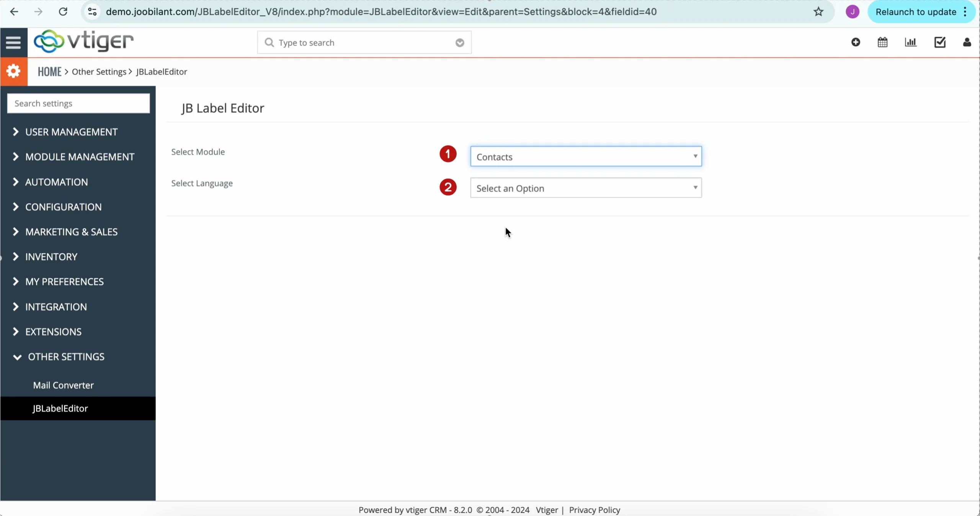Open Mail Converter in the sidebar
The image size is (980, 516).
pyautogui.click(x=63, y=385)
